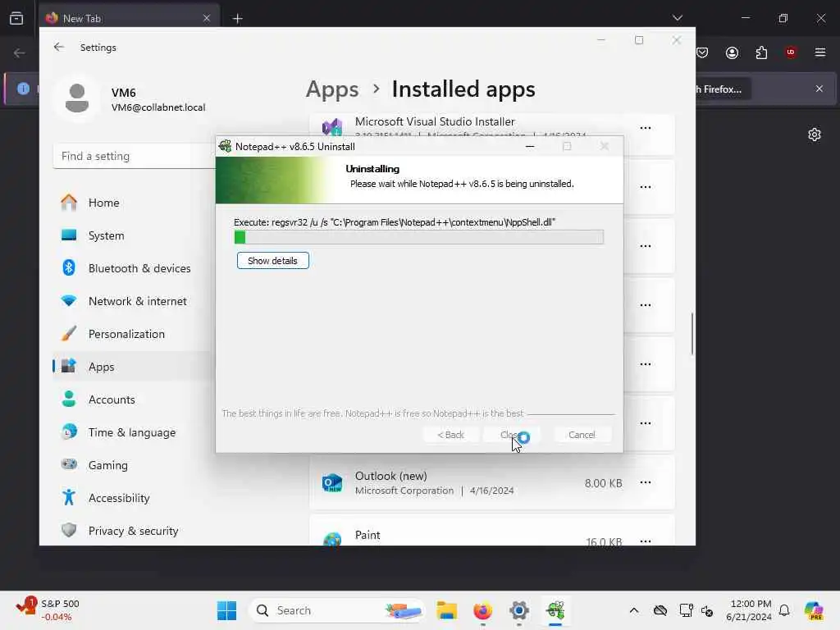This screenshot has width=840, height=630.
Task: Open Firefox extensions puzzle icon
Action: pyautogui.click(x=761, y=52)
